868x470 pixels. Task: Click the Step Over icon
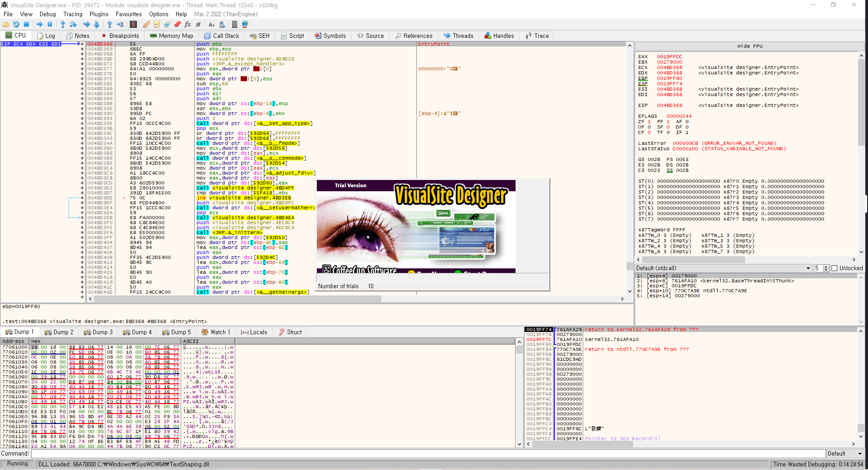click(x=73, y=24)
